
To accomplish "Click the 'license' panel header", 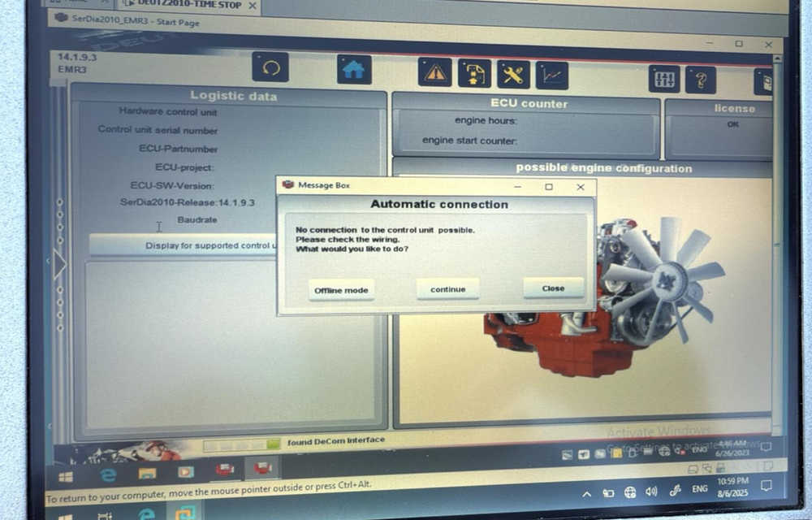I will pos(734,109).
